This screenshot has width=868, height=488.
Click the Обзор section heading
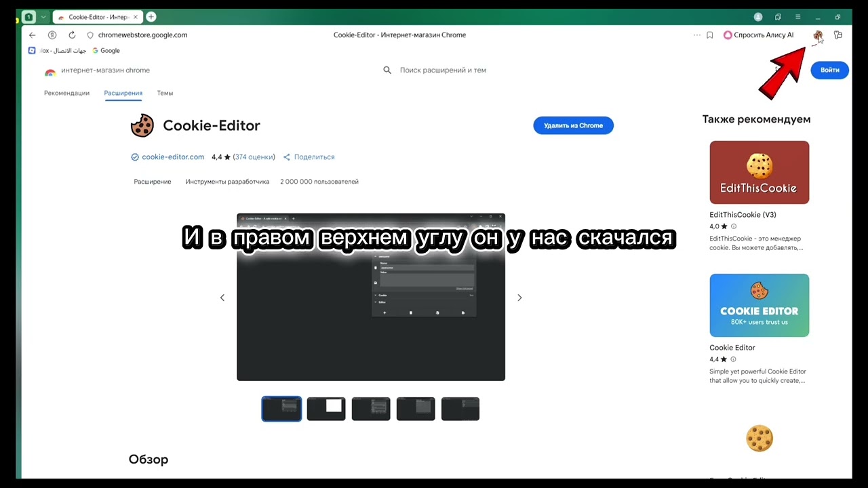click(149, 460)
